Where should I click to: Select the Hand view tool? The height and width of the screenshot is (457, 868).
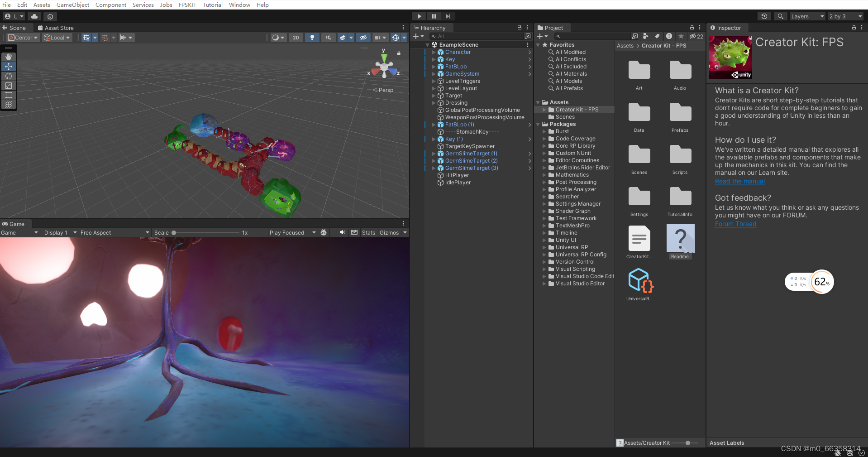[x=9, y=57]
